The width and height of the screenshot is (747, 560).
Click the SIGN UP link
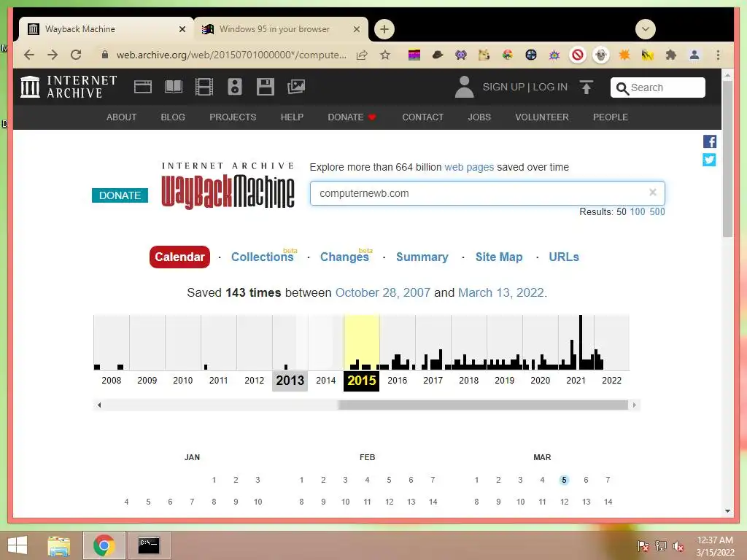point(503,87)
